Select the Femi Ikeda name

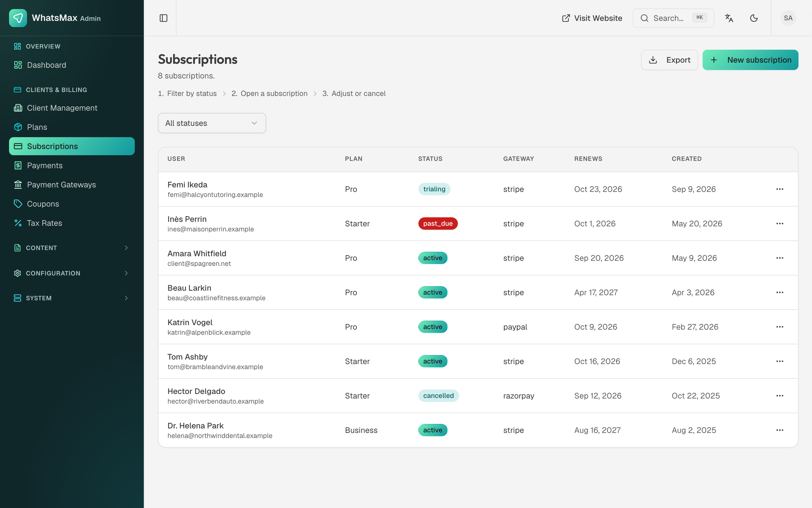187,185
